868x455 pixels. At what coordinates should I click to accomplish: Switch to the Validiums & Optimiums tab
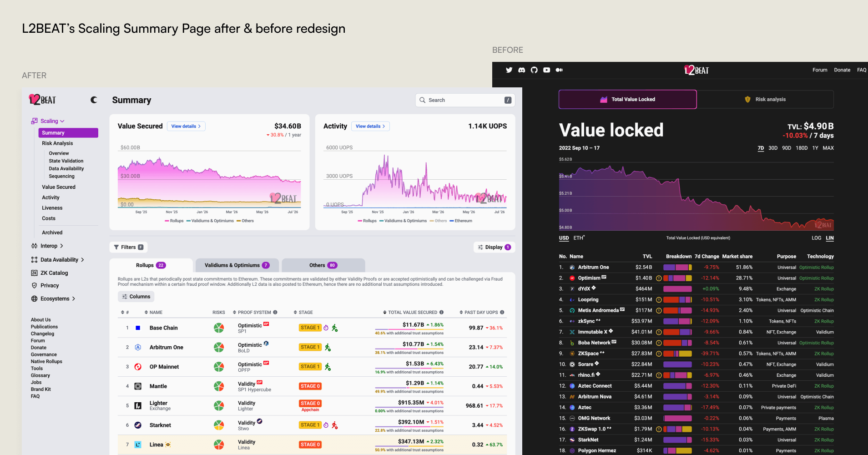(237, 265)
